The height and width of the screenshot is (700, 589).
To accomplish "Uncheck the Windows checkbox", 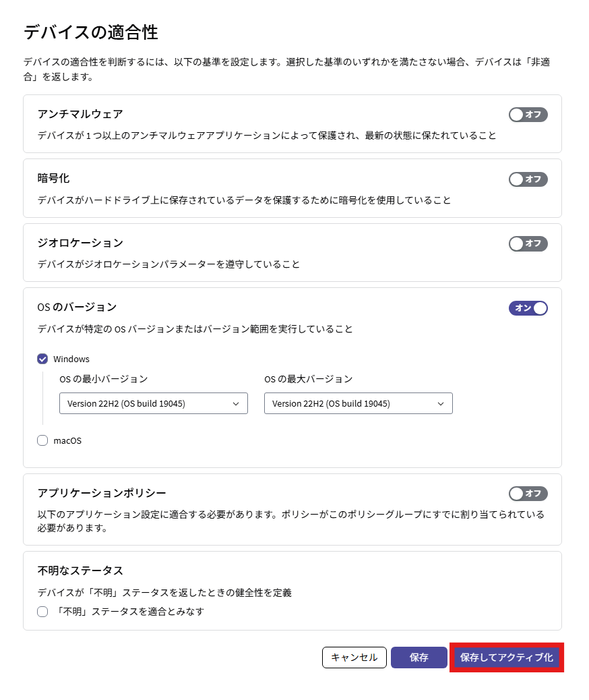I will click(x=42, y=359).
